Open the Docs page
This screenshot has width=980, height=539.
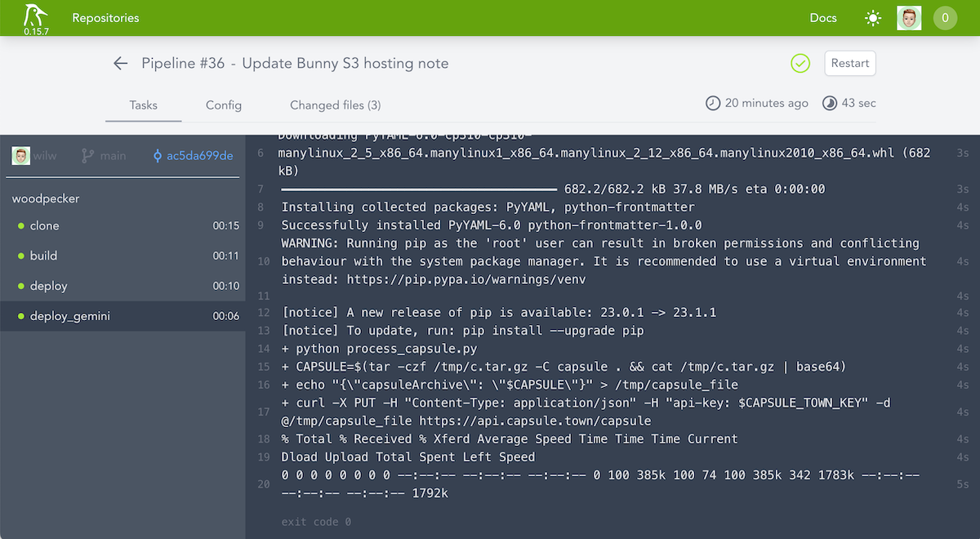[823, 17]
